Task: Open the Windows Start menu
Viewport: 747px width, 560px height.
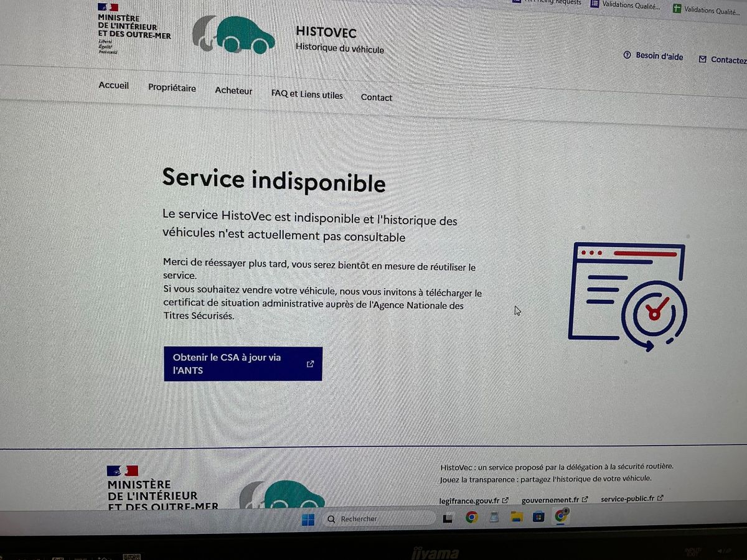Action: (x=308, y=520)
